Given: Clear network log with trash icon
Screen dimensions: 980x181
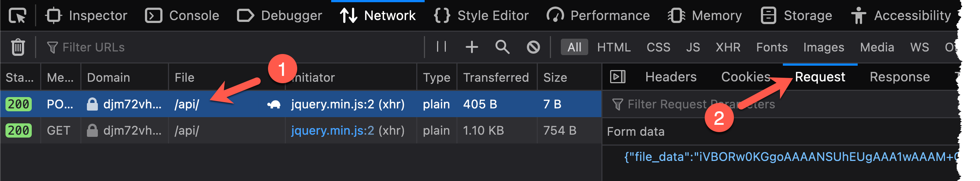Looking at the screenshot, I should [x=18, y=47].
